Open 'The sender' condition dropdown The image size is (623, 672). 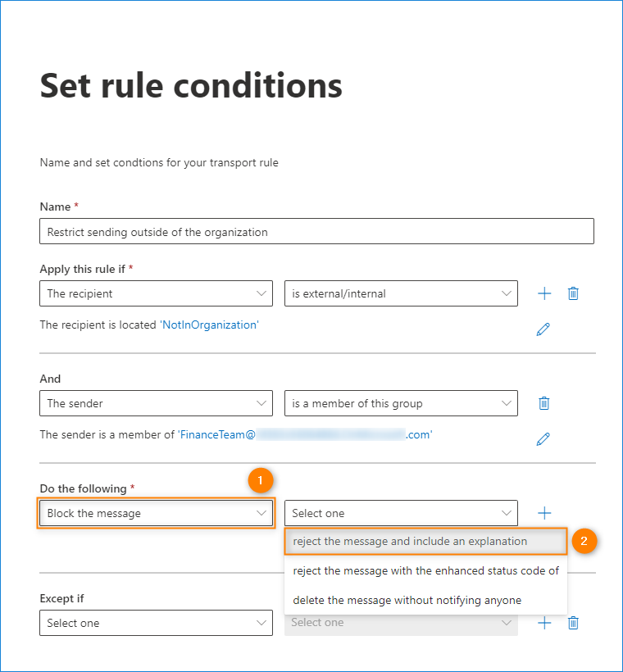(156, 403)
